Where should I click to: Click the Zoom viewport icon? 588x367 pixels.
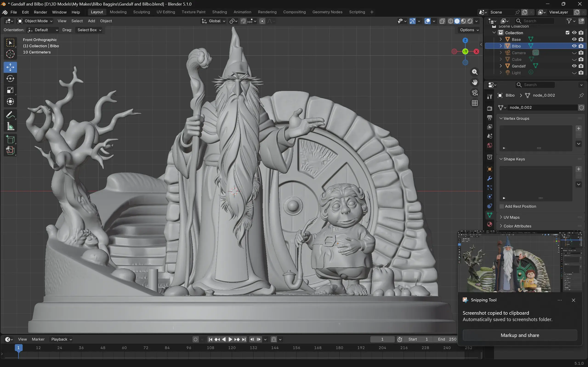click(x=474, y=72)
